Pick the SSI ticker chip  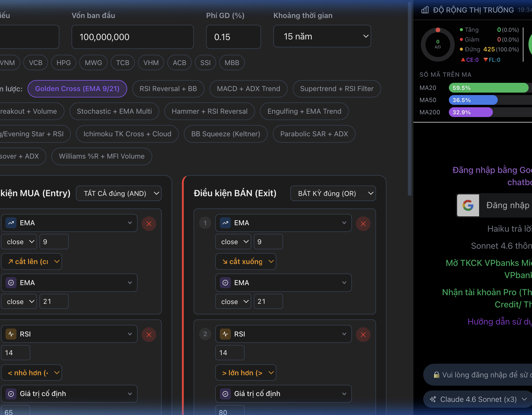point(205,63)
